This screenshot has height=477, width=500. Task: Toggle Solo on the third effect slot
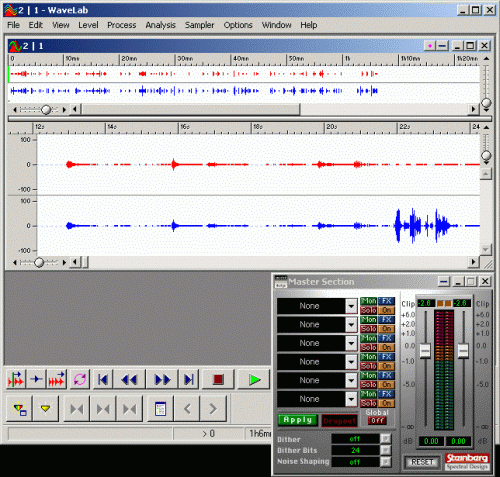(369, 348)
